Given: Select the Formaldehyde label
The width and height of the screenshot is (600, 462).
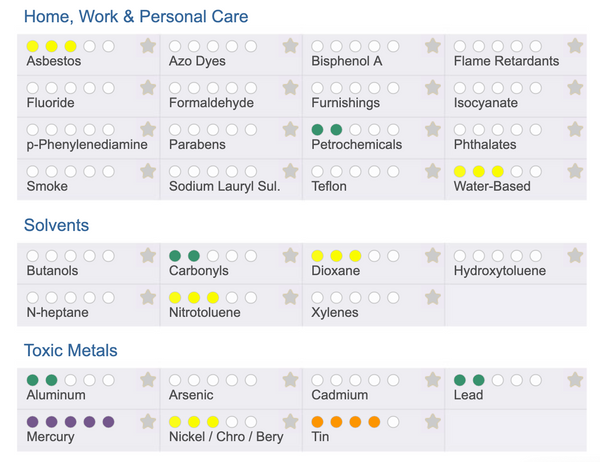Looking at the screenshot, I should tap(211, 103).
